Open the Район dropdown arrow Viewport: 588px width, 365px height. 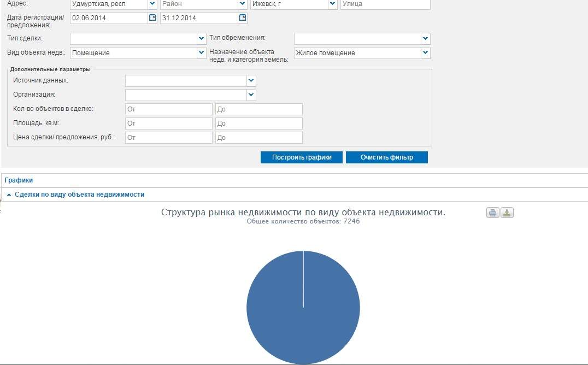[x=243, y=4]
